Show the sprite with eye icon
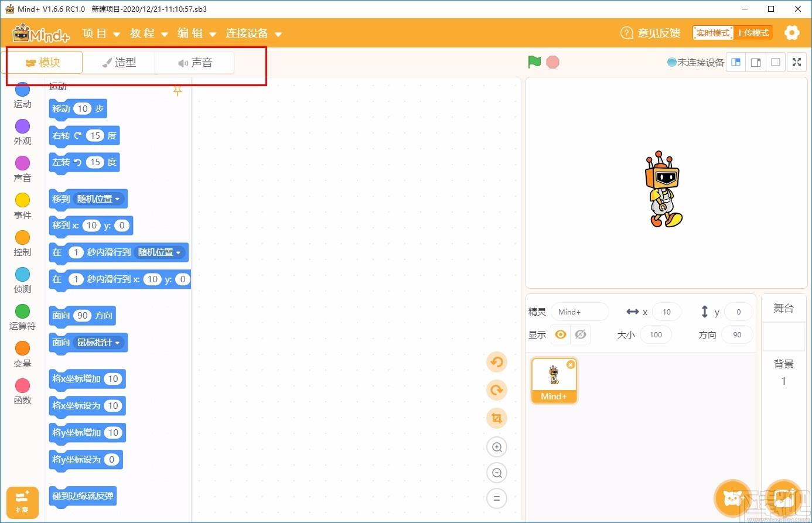Image resolution: width=812 pixels, height=523 pixels. pyautogui.click(x=561, y=334)
